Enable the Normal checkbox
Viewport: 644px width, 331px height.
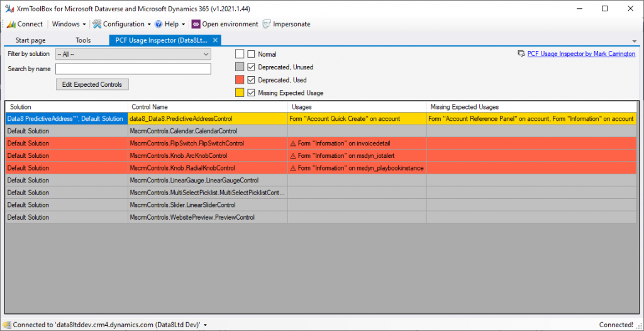[252, 54]
